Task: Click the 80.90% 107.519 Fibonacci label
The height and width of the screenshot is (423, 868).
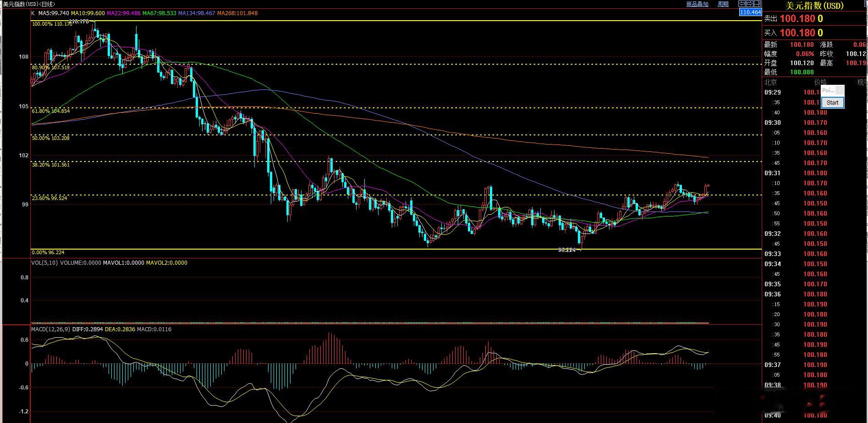Action: click(x=51, y=67)
